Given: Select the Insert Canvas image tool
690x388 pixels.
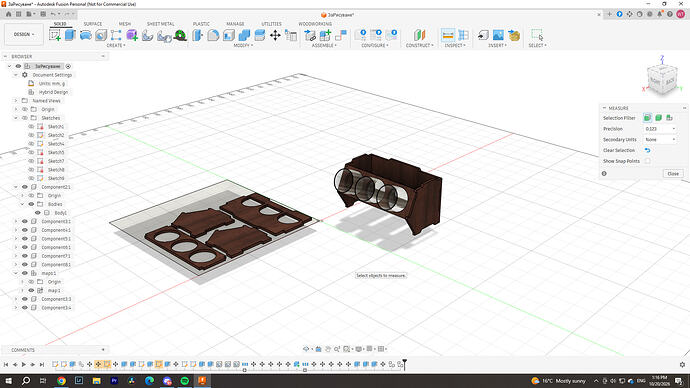Looking at the screenshot, I should [x=498, y=35].
